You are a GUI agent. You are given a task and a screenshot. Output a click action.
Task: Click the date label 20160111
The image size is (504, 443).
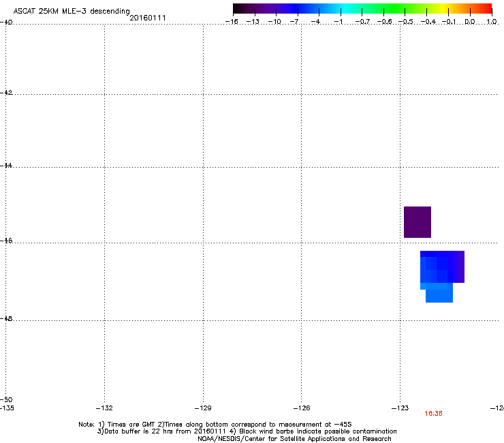pos(148,18)
